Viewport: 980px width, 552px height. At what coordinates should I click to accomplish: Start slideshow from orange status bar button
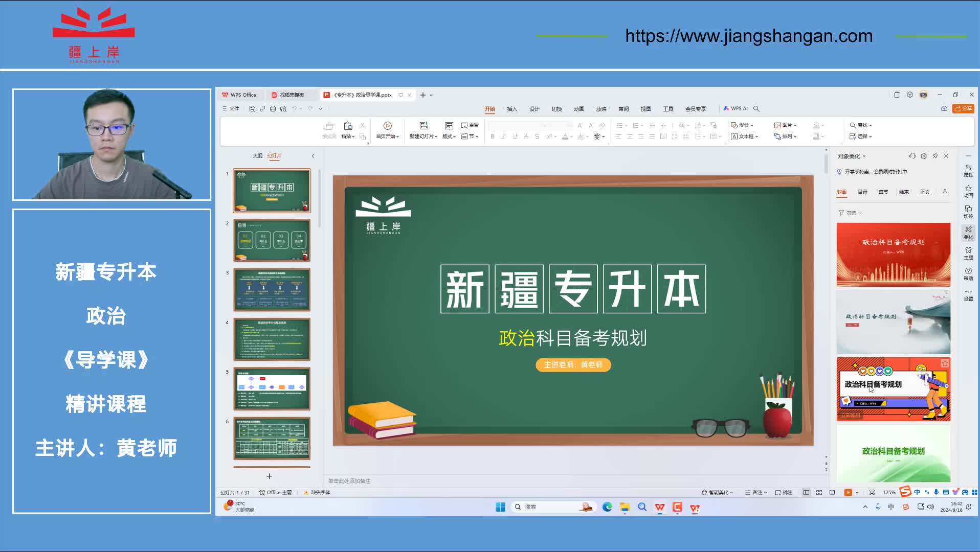click(848, 493)
